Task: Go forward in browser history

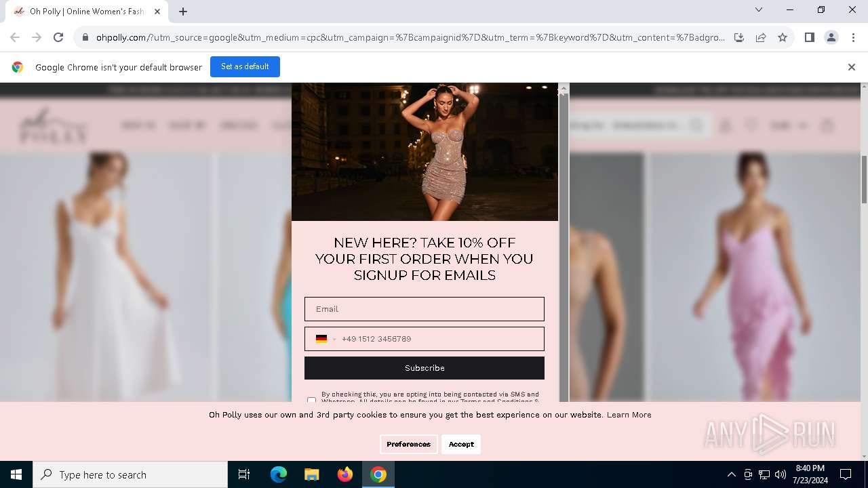Action: [x=37, y=37]
